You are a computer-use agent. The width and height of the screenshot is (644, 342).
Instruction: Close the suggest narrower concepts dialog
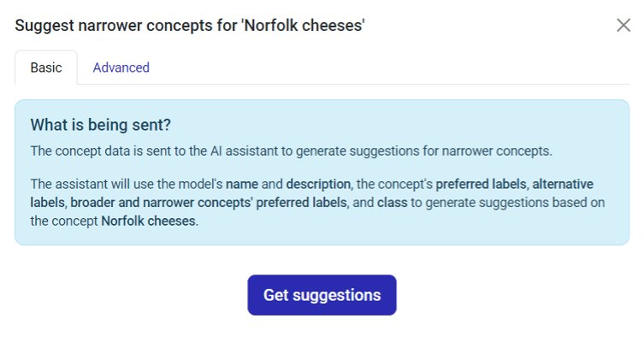(623, 25)
